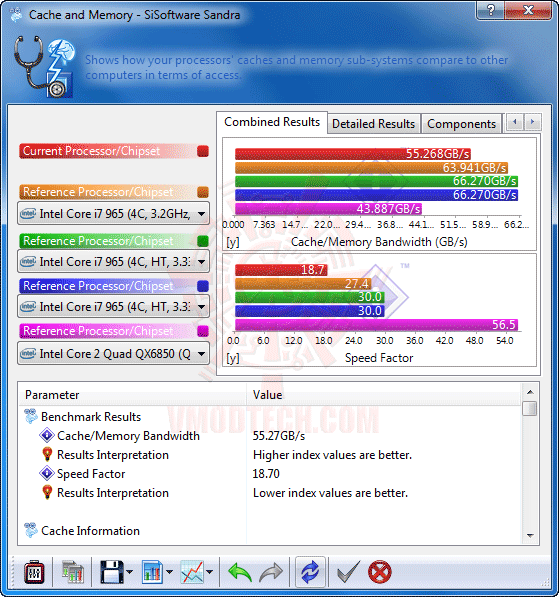Select the Cache/Memory Bandwidth row

tap(128, 436)
